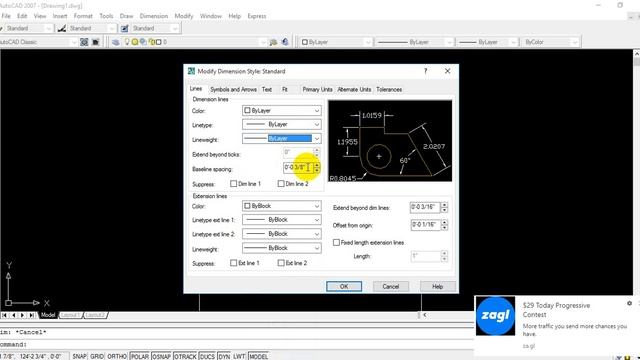Toggle DYN input in status bar
This screenshot has height=360, width=640.
pos(224,356)
